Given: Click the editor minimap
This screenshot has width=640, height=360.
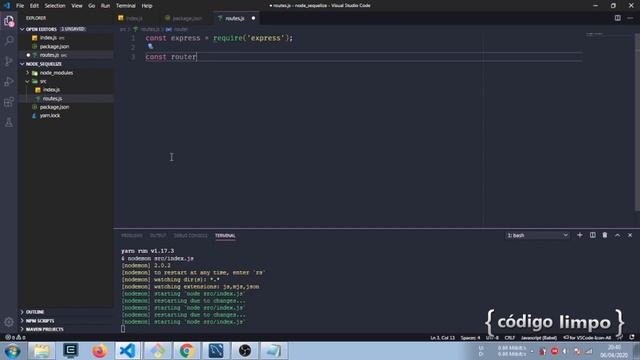Looking at the screenshot, I should 608,122.
